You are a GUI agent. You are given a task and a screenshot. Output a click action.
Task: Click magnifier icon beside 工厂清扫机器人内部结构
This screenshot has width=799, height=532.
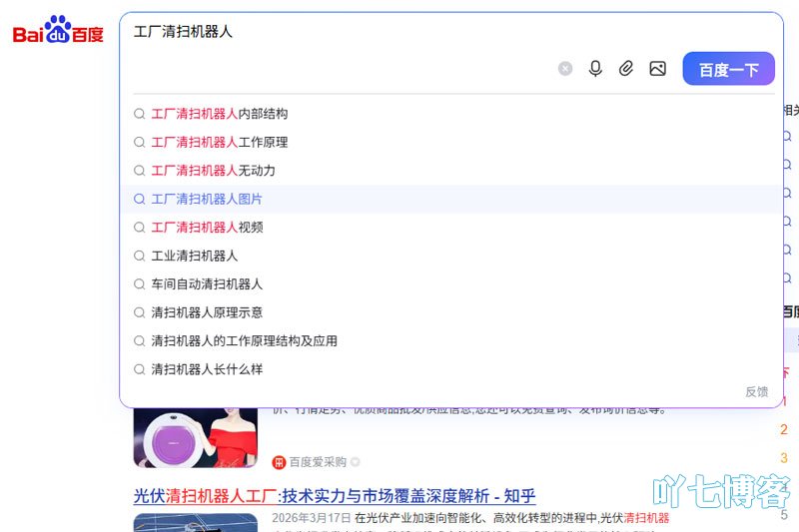click(139, 114)
